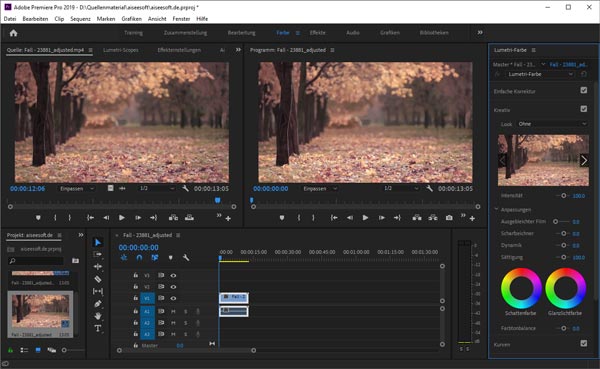
Task: Switch to the Audio workspace
Action: [353, 33]
